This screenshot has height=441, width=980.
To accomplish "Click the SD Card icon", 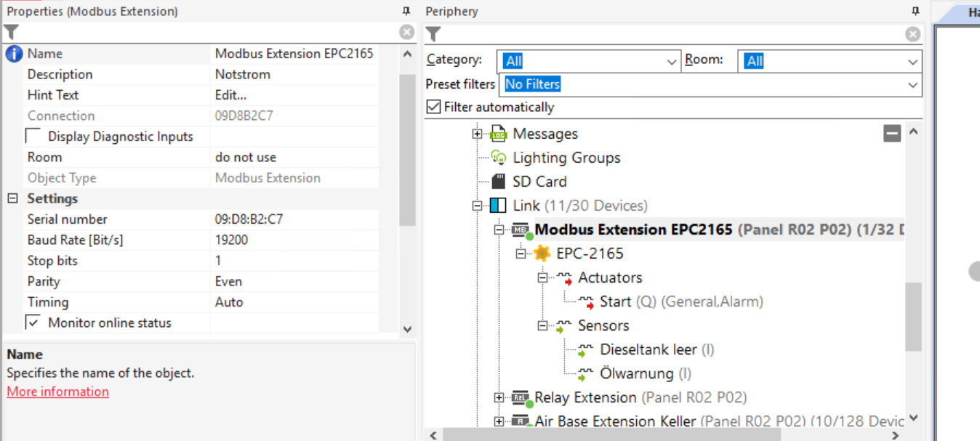I will [x=498, y=182].
